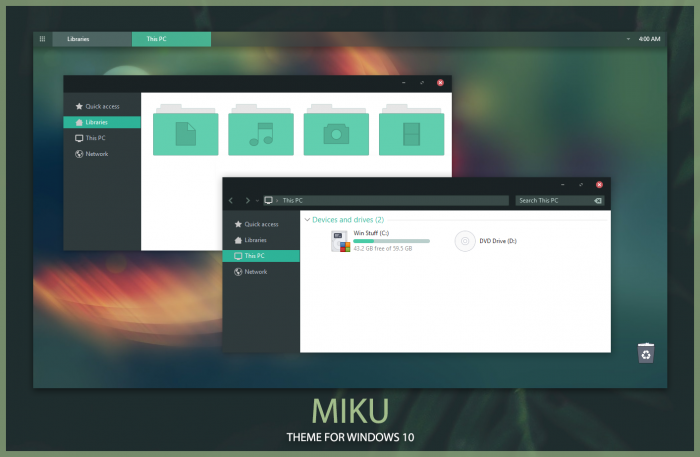This screenshot has height=457, width=700.
Task: Switch to the This PC taskbar tab
Action: (x=171, y=39)
